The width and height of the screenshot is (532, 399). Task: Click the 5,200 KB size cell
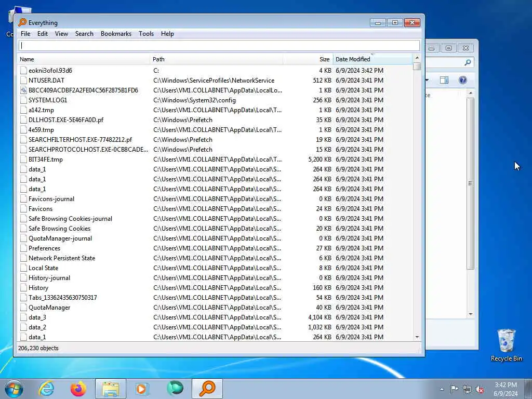(x=320, y=159)
